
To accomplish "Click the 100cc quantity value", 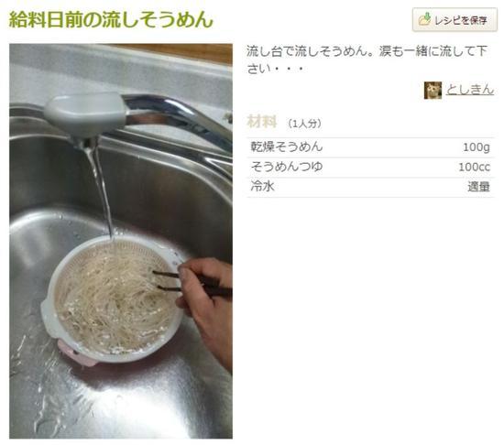I will [x=474, y=168].
